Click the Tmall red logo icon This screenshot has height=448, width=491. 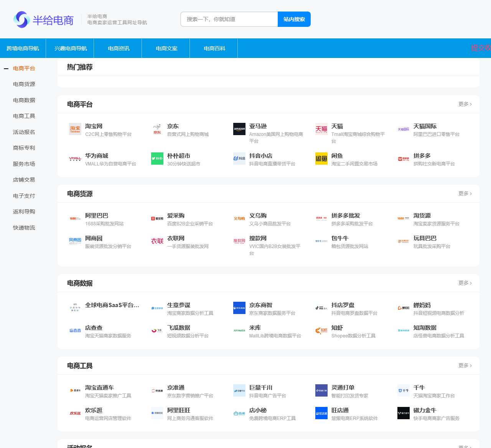coord(321,129)
